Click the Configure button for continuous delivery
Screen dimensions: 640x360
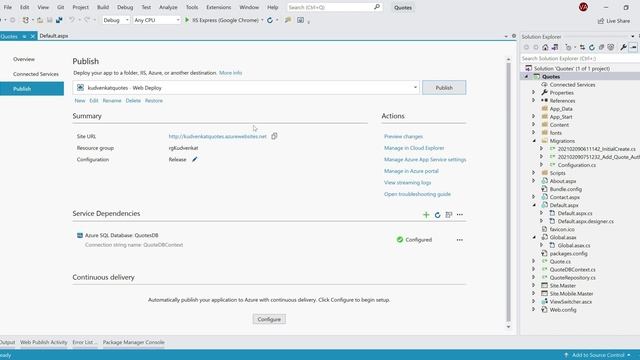click(x=269, y=319)
